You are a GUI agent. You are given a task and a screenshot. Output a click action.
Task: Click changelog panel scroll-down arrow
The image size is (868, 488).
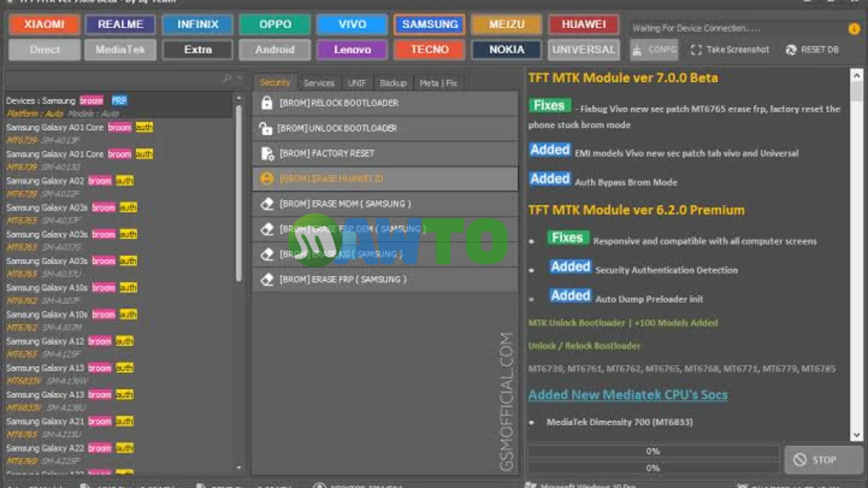point(856,435)
